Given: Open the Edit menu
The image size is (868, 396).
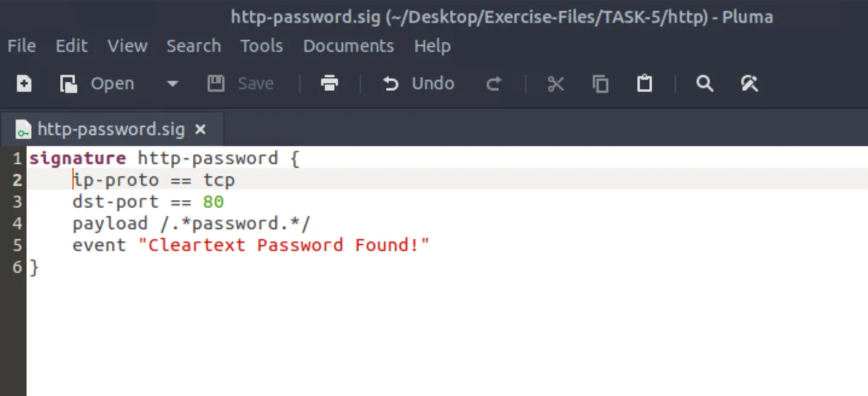Looking at the screenshot, I should 72,46.
